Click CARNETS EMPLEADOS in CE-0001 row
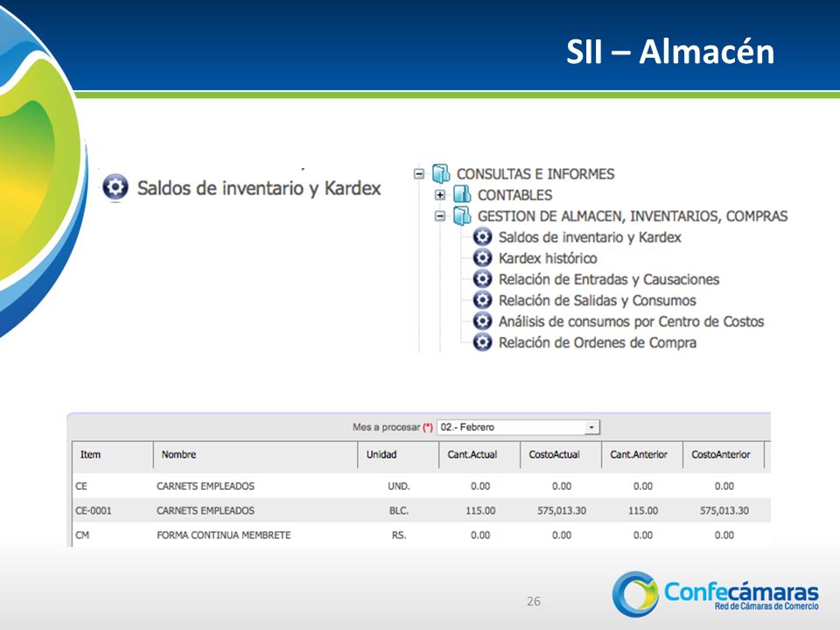This screenshot has height=630, width=840. point(205,510)
